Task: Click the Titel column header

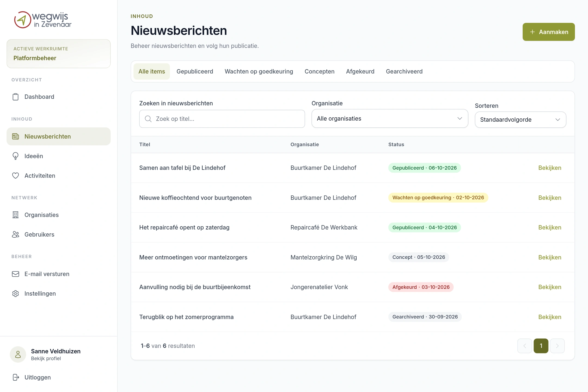Action: [145, 145]
